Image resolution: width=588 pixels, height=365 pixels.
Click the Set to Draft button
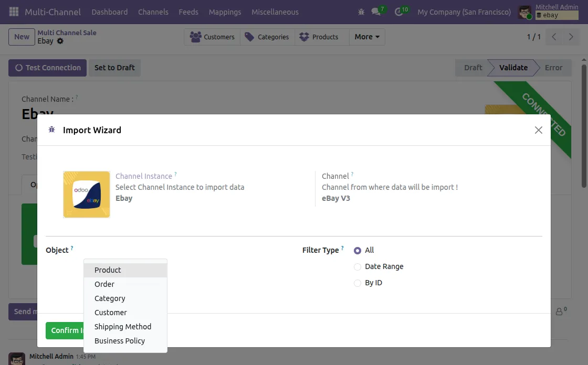(114, 68)
